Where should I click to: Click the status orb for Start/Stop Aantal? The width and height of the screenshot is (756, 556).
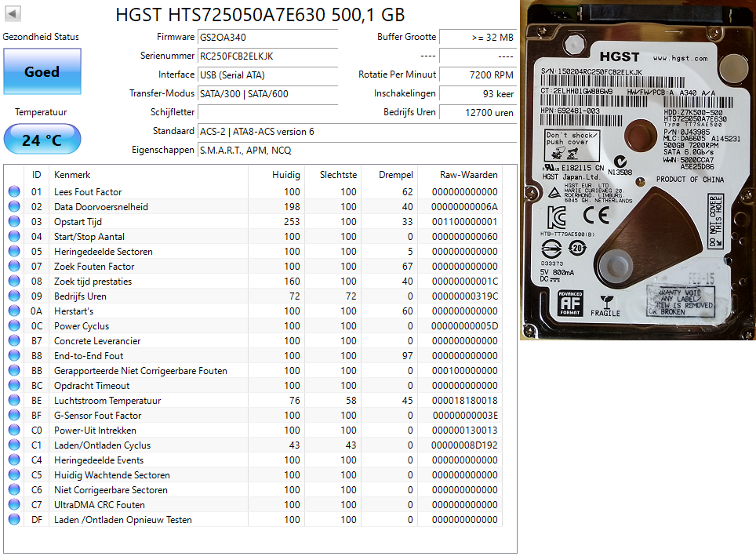point(14,236)
